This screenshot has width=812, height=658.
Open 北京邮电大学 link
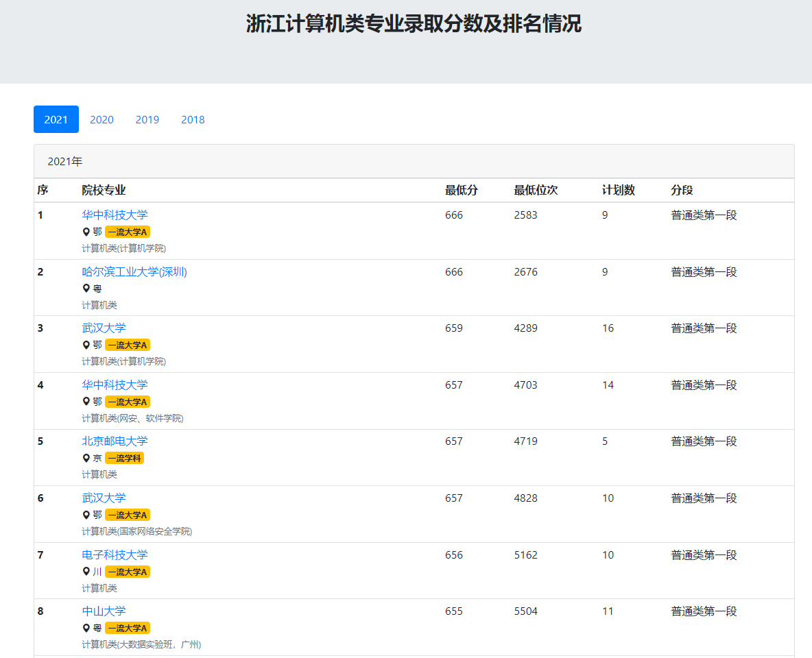[x=115, y=441]
